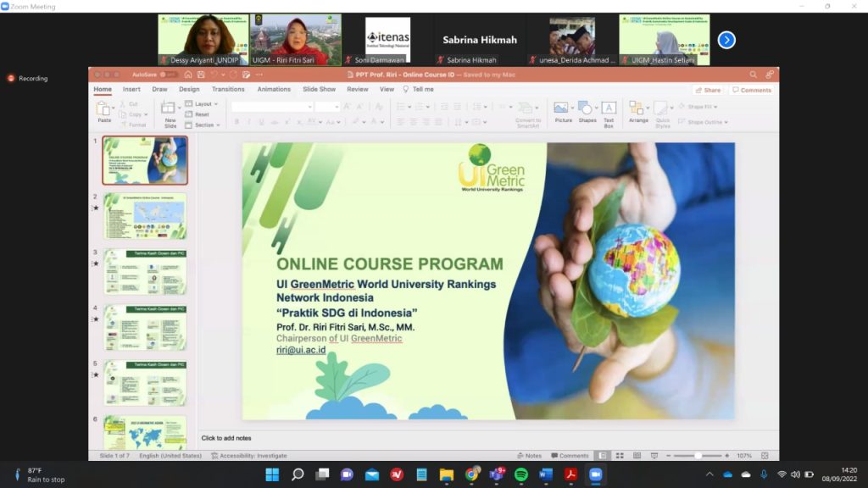Click the Share button
868x488 pixels.
pyautogui.click(x=708, y=90)
